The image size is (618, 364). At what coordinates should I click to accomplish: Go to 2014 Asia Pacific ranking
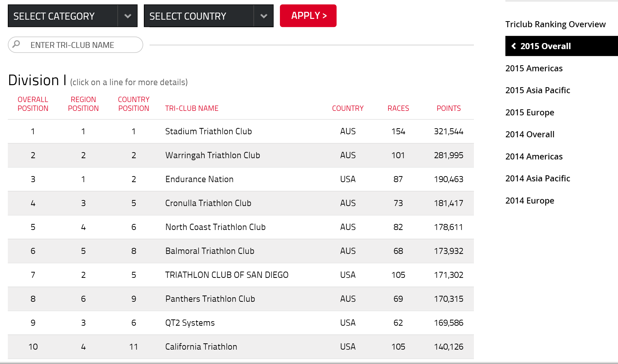(538, 178)
